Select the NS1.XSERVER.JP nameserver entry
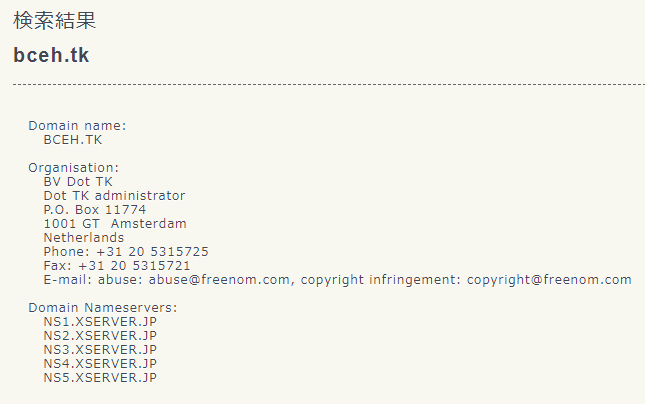Image resolution: width=645 pixels, height=404 pixels. point(100,322)
